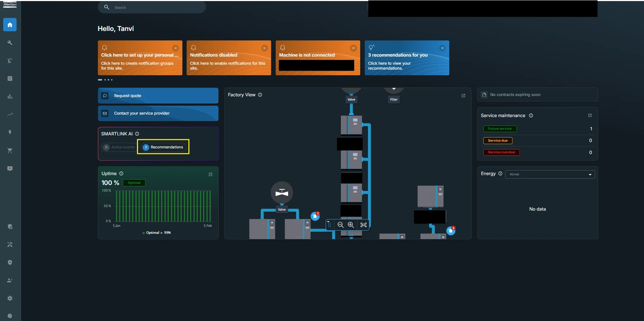The height and width of the screenshot is (321, 644).
Task: Click the 100 % uptime value
Action: pyautogui.click(x=110, y=183)
